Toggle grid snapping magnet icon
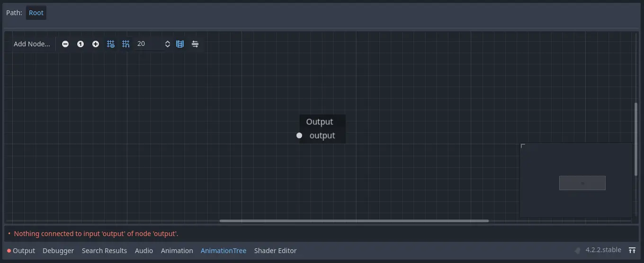This screenshot has height=263, width=644. tap(126, 44)
